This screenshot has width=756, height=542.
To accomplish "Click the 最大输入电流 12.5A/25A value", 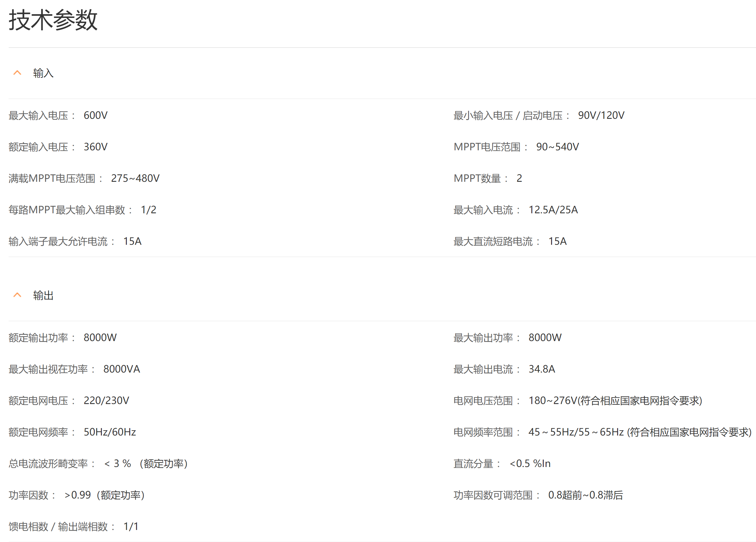I will (553, 210).
